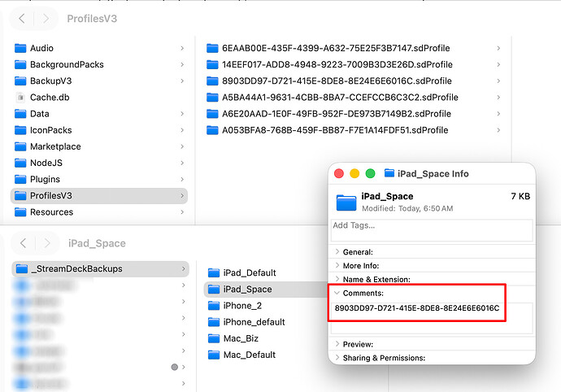The width and height of the screenshot is (561, 392).
Task: Select the A5BA44A1 sdProfile folder icon
Action: pos(212,98)
